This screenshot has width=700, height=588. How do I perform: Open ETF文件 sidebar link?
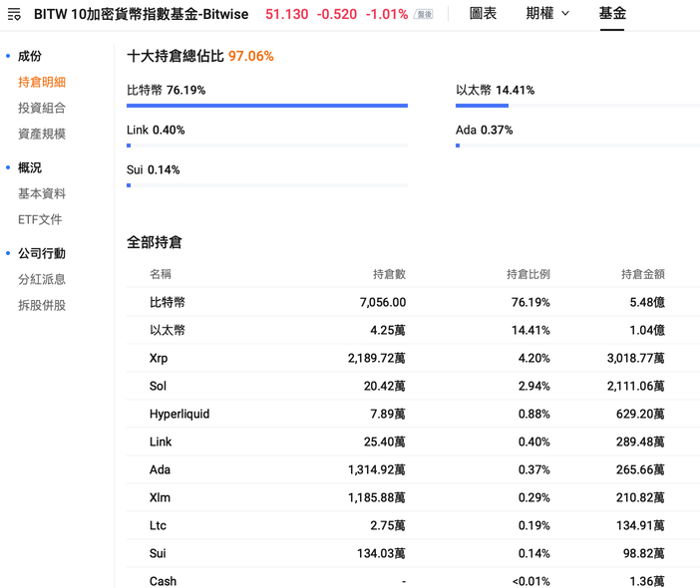(40, 219)
